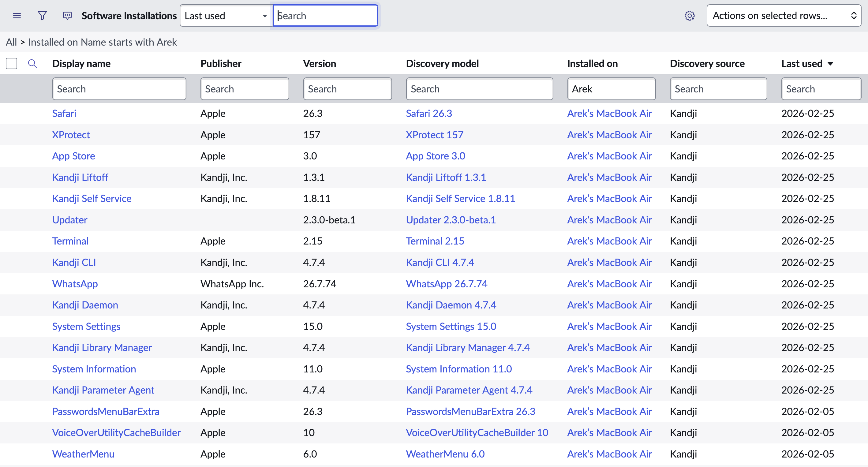
Task: Open the Kandji Self Service display name link
Action: coord(92,198)
